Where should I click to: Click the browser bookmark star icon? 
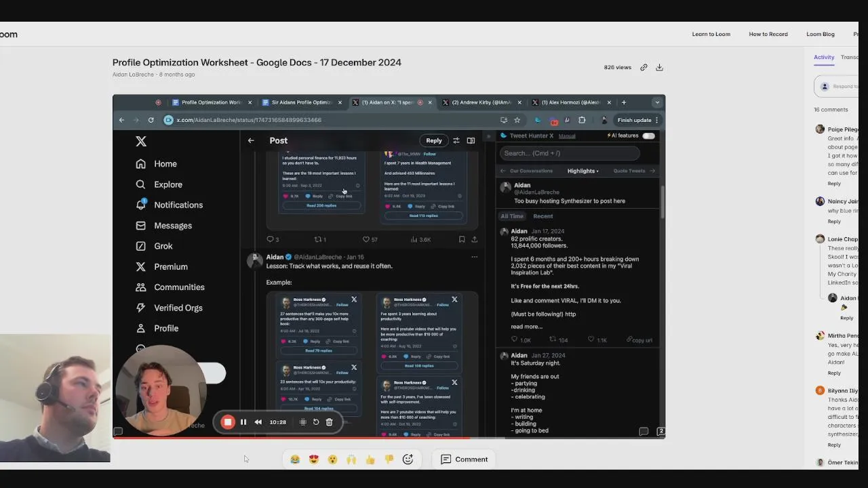click(517, 120)
